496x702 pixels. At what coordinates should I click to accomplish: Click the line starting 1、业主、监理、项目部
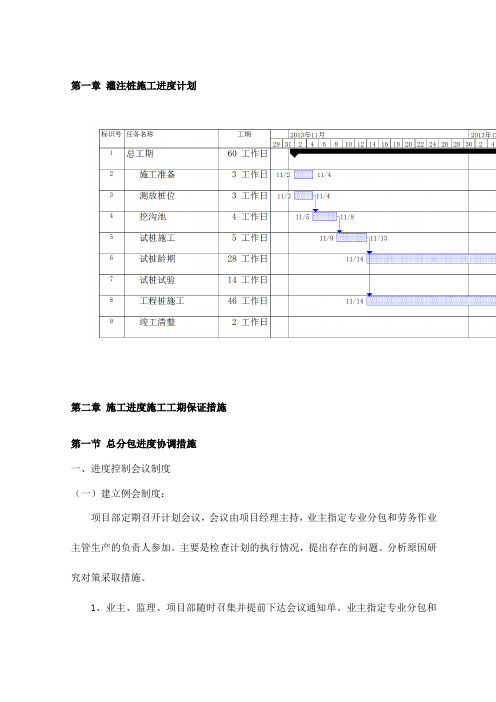pyautogui.click(x=264, y=608)
